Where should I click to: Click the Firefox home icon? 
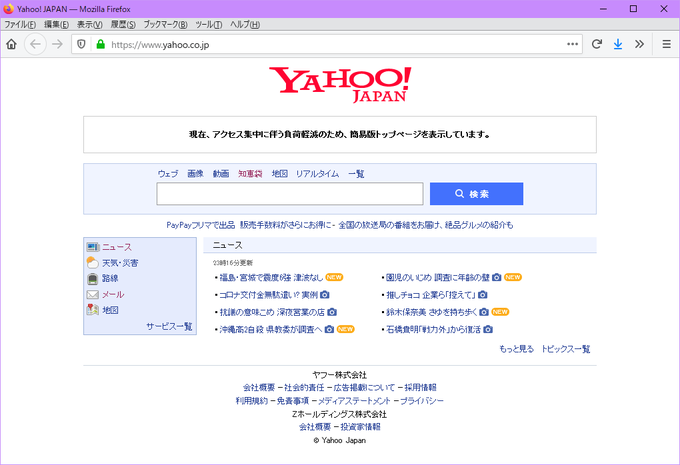pos(11,44)
